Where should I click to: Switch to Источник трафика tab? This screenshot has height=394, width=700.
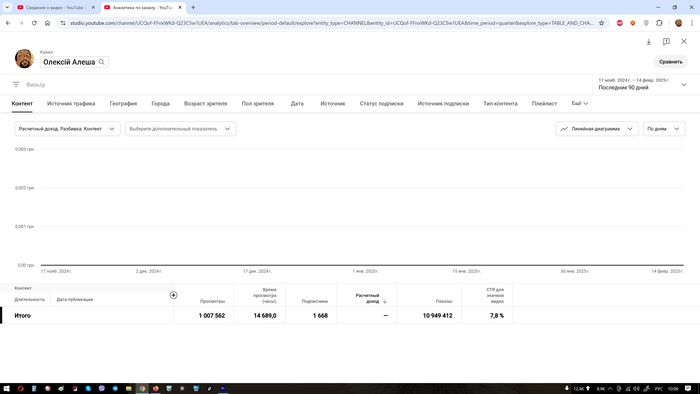point(71,103)
